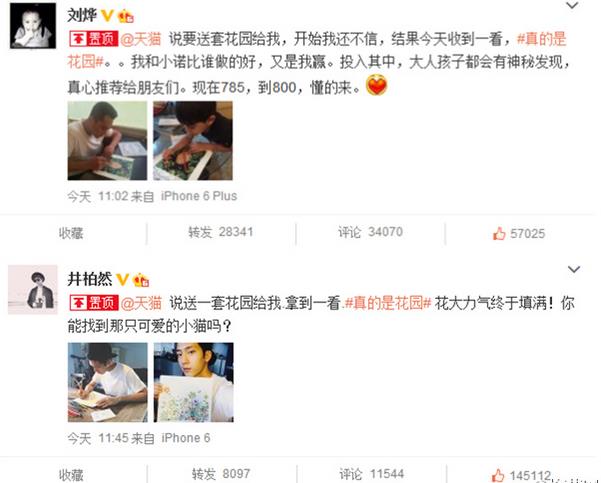Like 井柏然's post with the 145112 thumbs-up
This screenshot has width=601, height=483.
[521, 476]
